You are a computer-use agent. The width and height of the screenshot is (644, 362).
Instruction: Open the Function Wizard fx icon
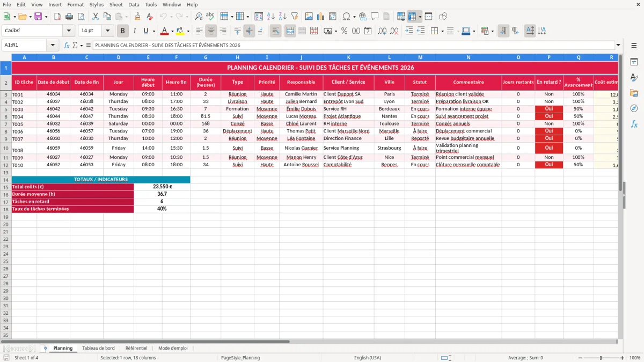(x=67, y=45)
